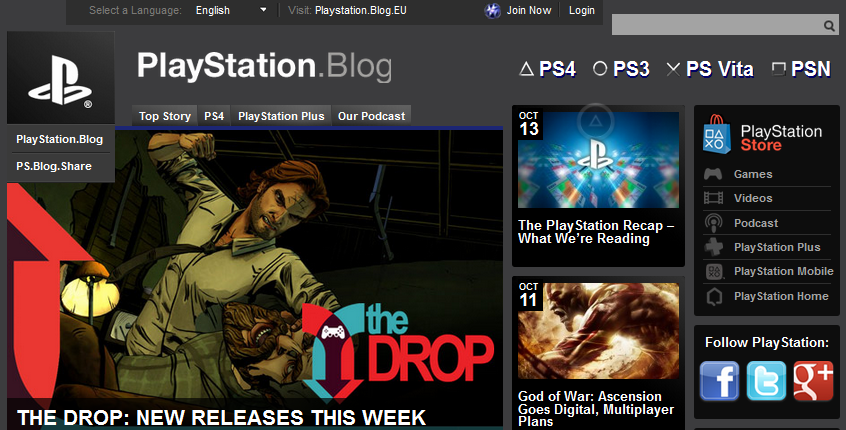846x430 pixels.
Task: Click the Join Now avatar icon
Action: coord(492,11)
